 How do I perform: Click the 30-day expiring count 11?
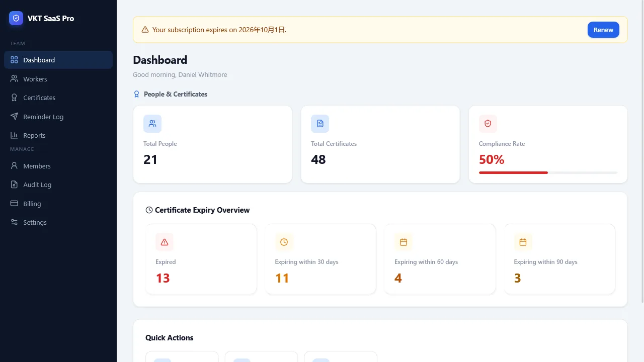pyautogui.click(x=282, y=278)
